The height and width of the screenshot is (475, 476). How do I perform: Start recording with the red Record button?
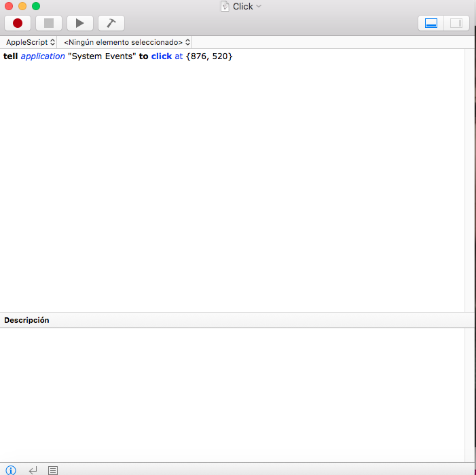click(18, 23)
